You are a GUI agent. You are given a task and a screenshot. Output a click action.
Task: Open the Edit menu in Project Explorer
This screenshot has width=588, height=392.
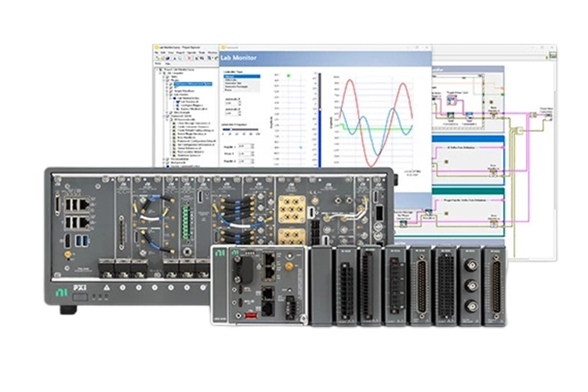(163, 53)
